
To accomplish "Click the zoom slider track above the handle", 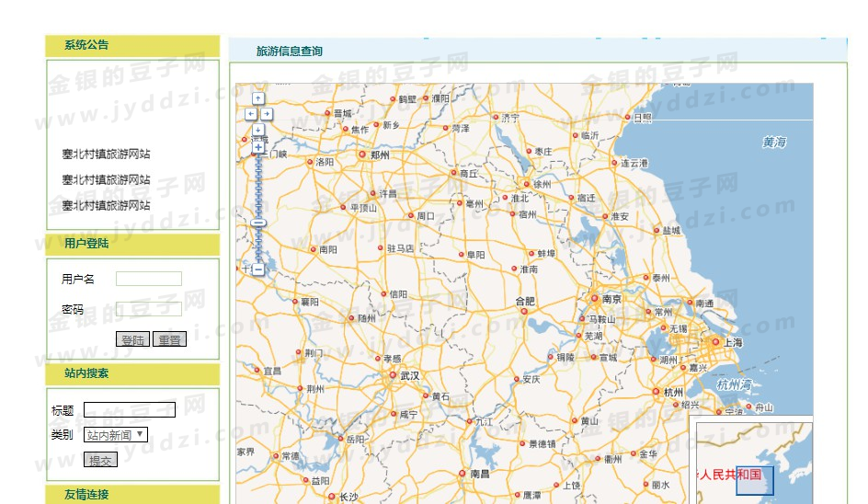I will (258, 186).
